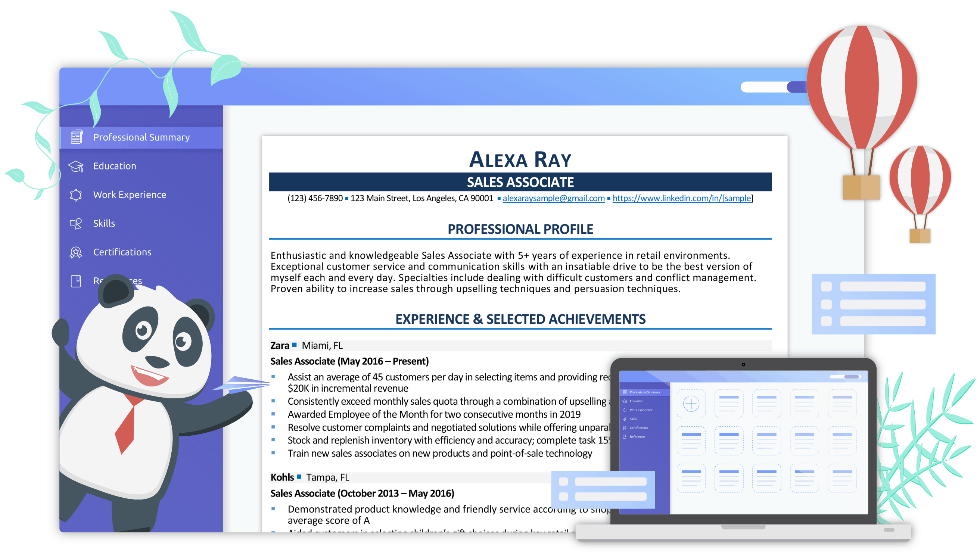Click the Skills sidebar icon
980x560 pixels.
tap(75, 223)
